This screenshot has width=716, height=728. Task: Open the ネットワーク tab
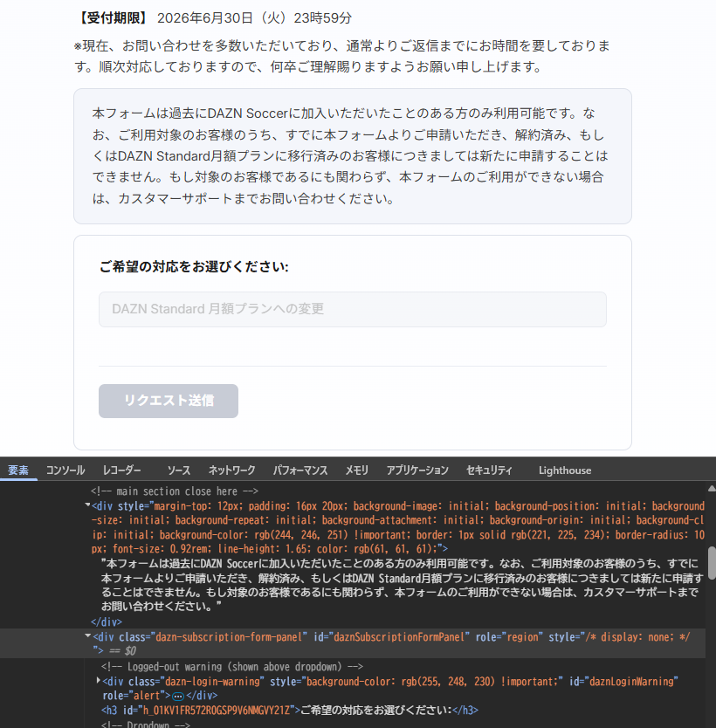click(231, 470)
